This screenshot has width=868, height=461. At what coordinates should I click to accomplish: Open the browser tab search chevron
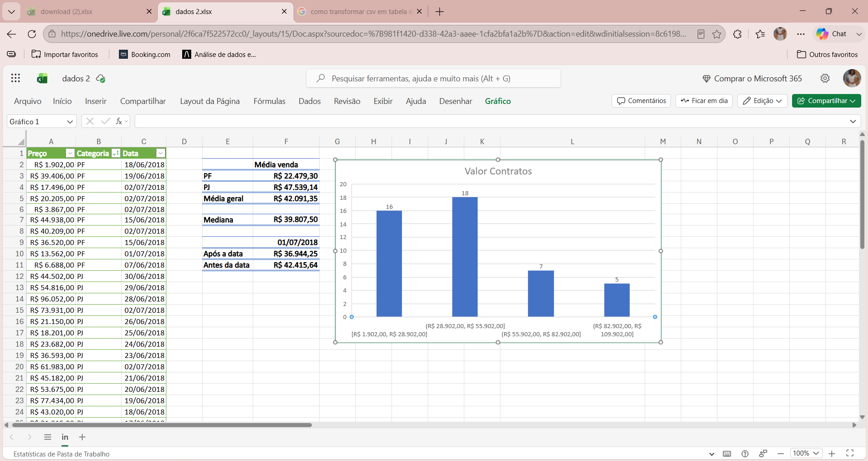point(11,11)
